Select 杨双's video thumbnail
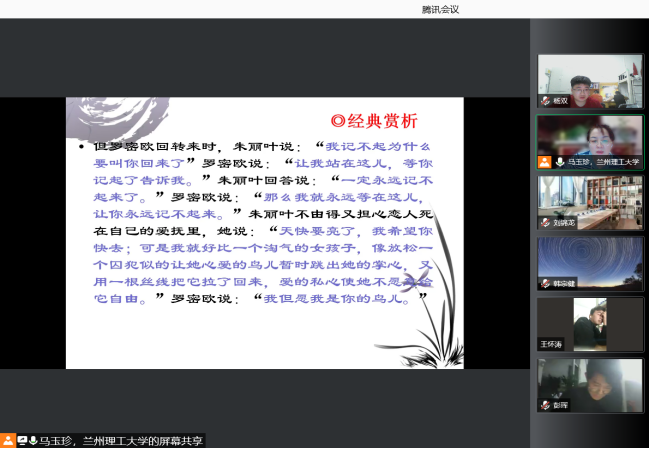Image resolution: width=649 pixels, height=449 pixels. click(590, 81)
